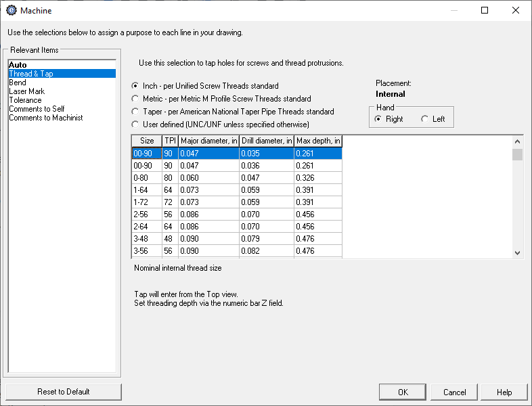Image resolution: width=532 pixels, height=406 pixels.
Task: Open Help for this dialog
Action: 504,392
